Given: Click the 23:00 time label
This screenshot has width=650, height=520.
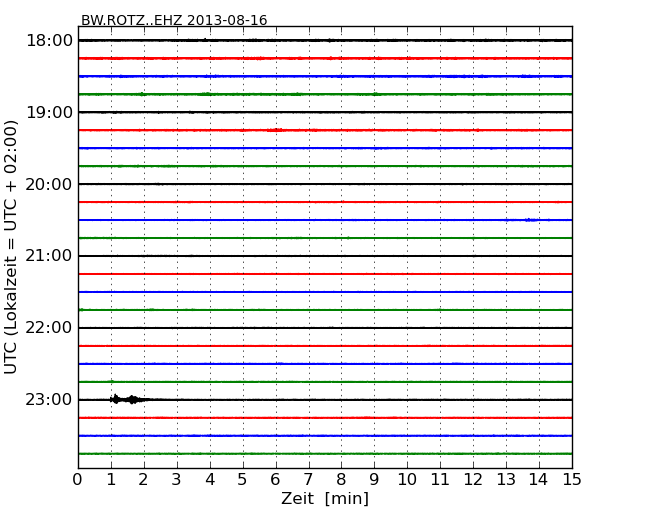Looking at the screenshot, I should (49, 400).
